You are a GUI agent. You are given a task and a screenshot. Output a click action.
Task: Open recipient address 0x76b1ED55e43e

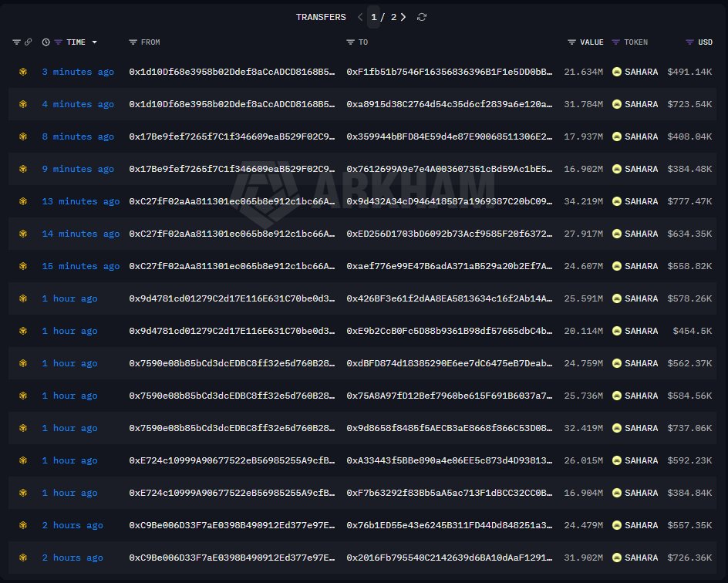[450, 525]
